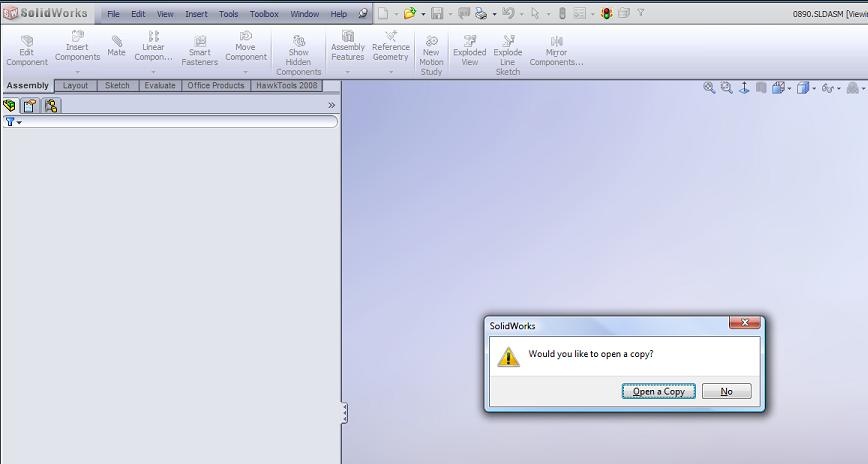Viewport: 868px width, 464px height.
Task: Switch to the Office Products tab
Action: tap(216, 85)
